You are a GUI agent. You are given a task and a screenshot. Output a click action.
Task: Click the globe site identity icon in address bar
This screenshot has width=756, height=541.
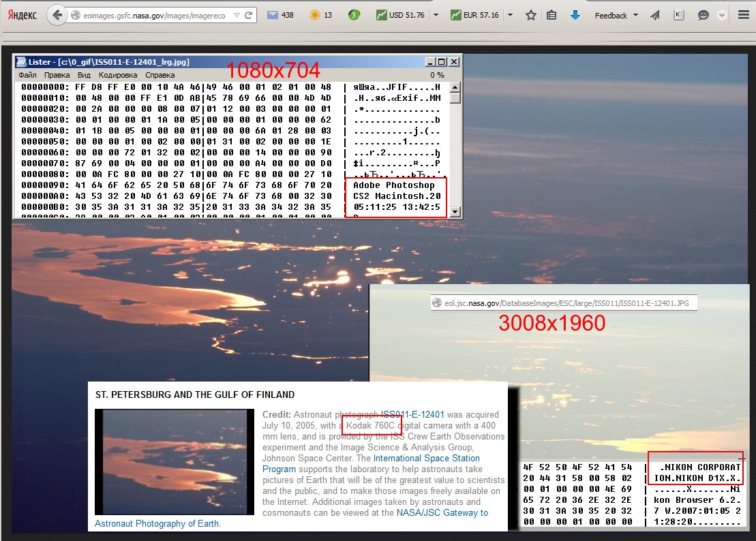pos(76,16)
